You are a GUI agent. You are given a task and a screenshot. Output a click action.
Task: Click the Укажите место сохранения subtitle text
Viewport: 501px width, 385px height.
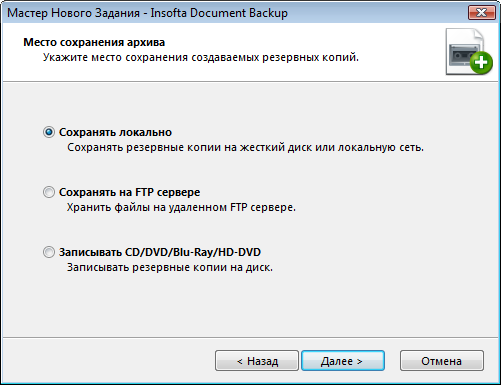point(201,57)
